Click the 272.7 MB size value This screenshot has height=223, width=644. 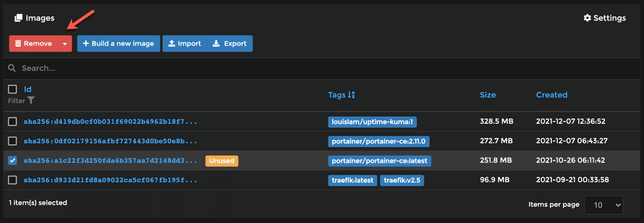[496, 141]
